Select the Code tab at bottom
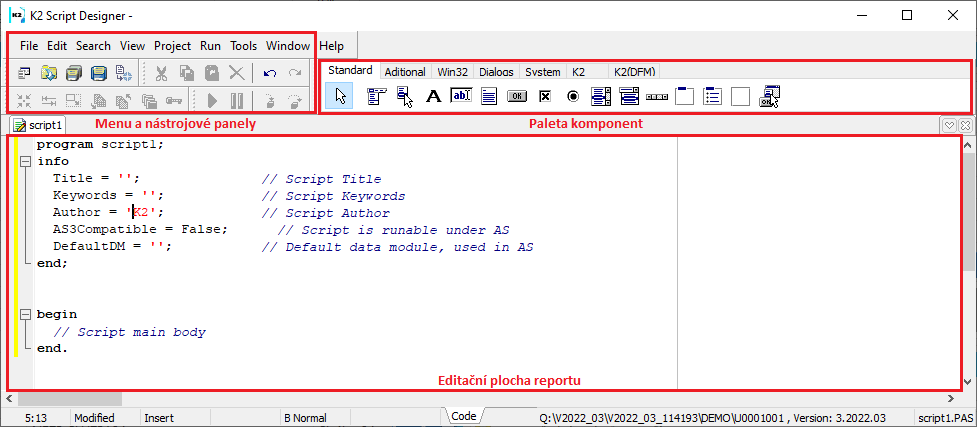Viewport: 977px width, 427px height. coord(464,416)
